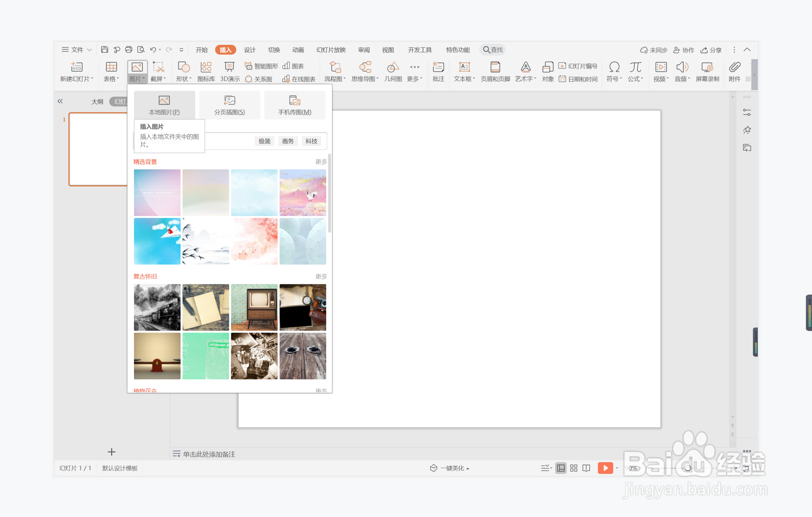
Task: Switch to normal view in status bar
Action: coord(561,468)
